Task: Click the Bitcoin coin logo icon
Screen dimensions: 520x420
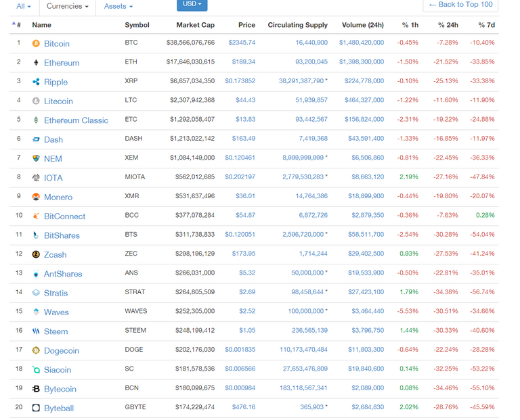Action: click(36, 43)
